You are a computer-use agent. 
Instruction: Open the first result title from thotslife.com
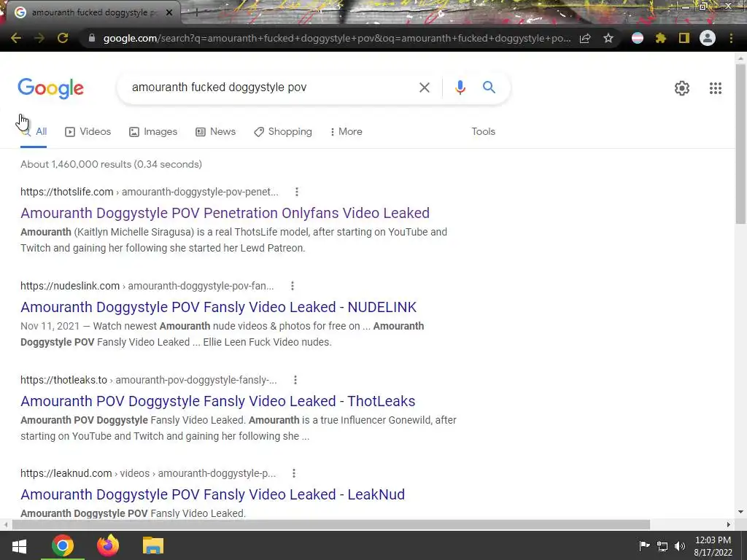coord(225,213)
